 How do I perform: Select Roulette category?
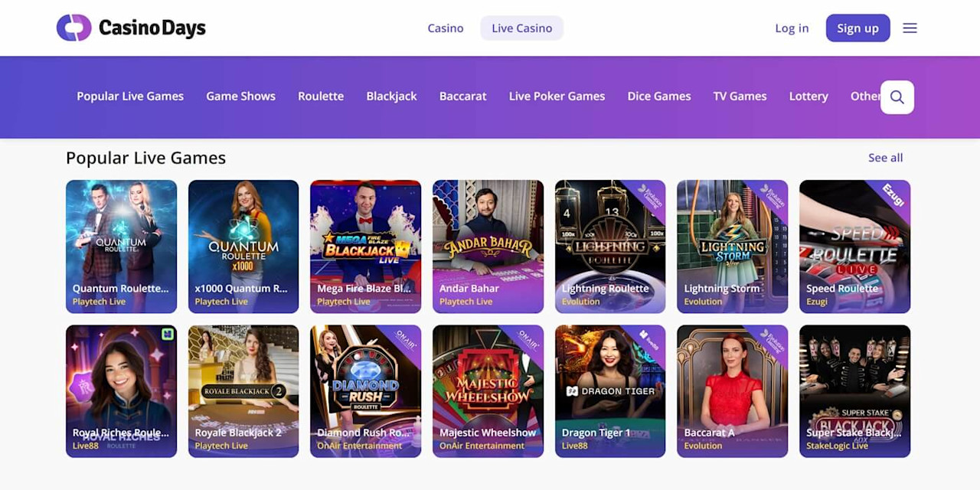click(x=321, y=96)
